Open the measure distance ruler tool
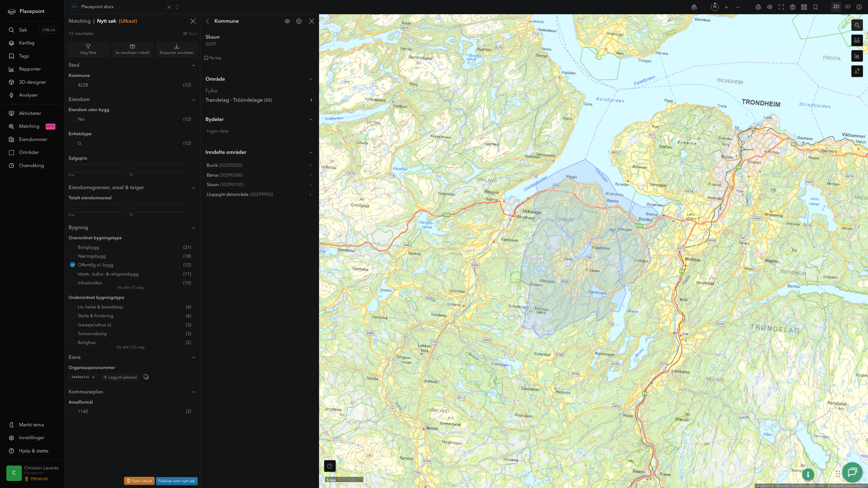 click(x=857, y=41)
